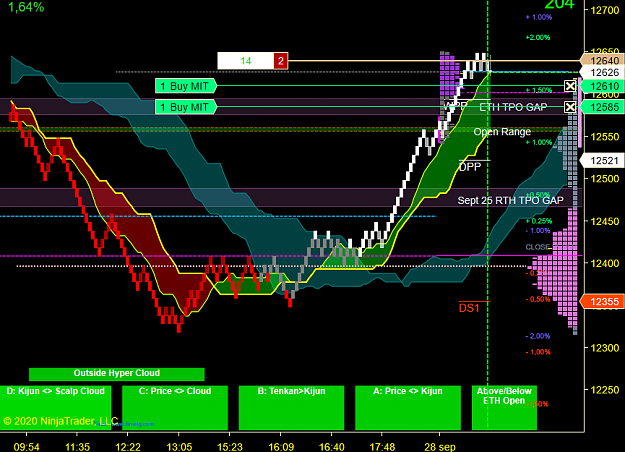Click the 12250 price axis label
The image size is (625, 452).
[605, 390]
